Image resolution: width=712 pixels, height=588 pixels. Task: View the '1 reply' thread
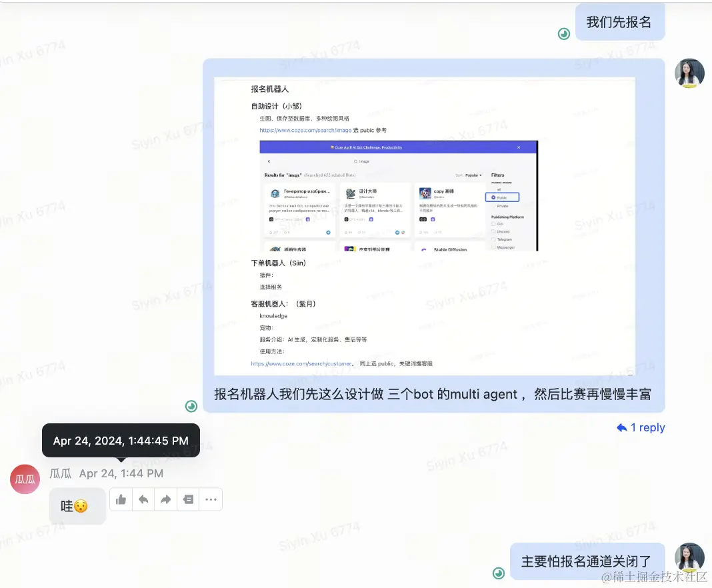click(x=641, y=427)
